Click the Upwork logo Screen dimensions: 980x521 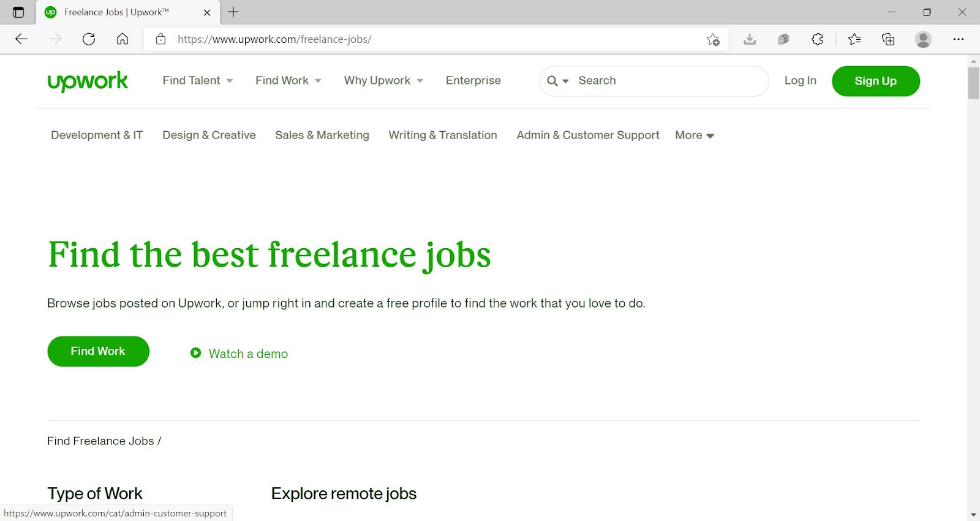(x=88, y=81)
